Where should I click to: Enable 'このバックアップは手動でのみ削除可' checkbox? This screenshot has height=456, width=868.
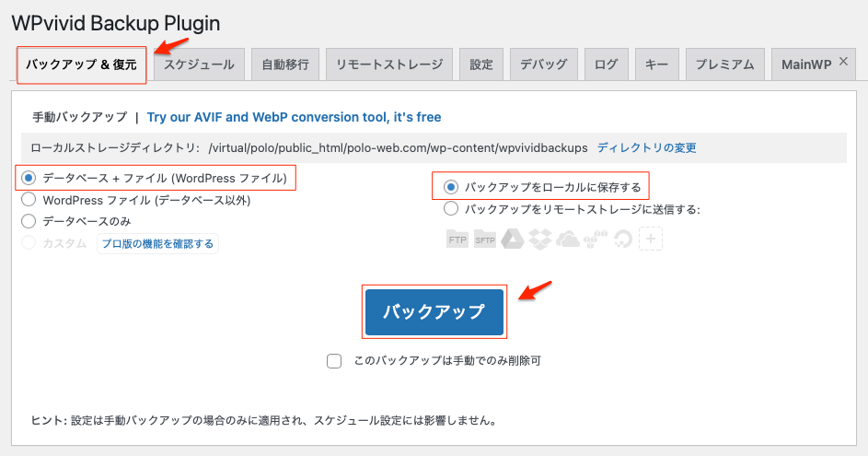335,361
